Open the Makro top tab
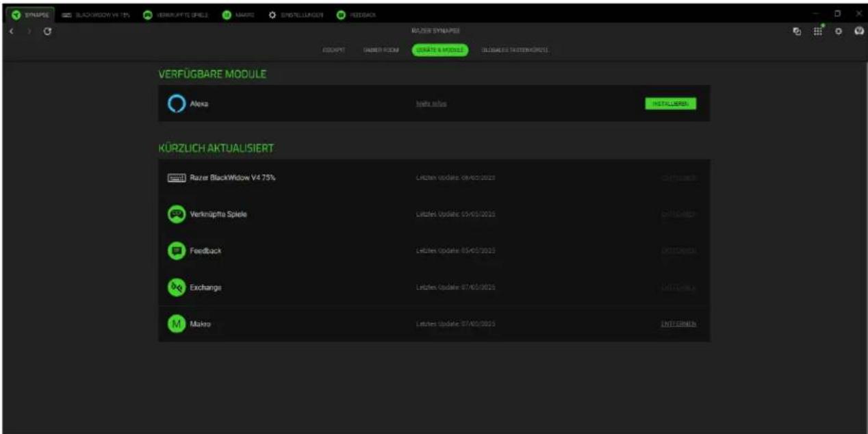This screenshot has width=868, height=434. 239,14
